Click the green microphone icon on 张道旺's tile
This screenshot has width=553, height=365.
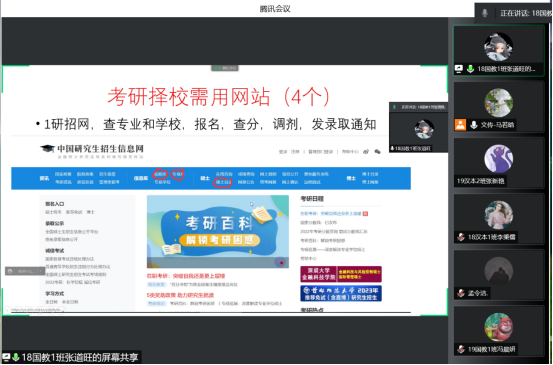470,69
